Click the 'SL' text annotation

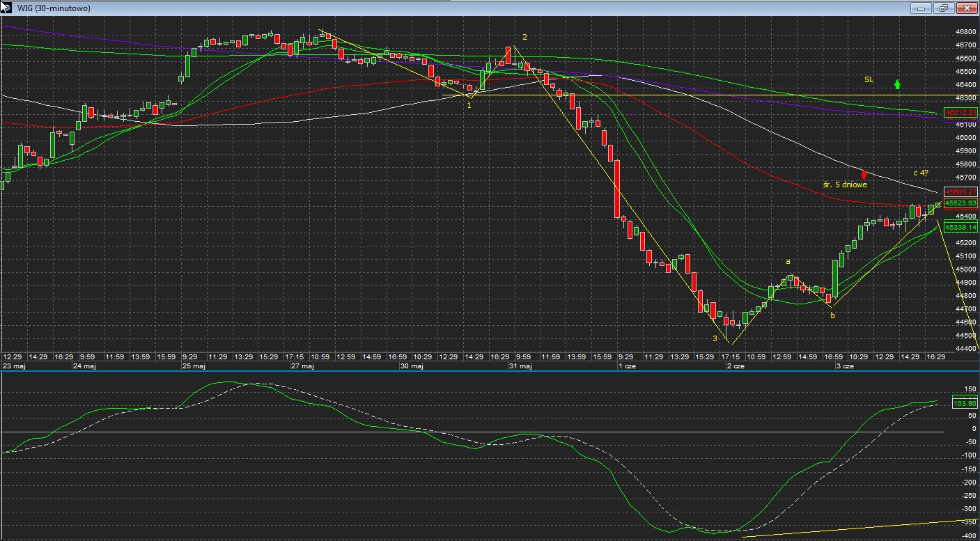(x=869, y=80)
